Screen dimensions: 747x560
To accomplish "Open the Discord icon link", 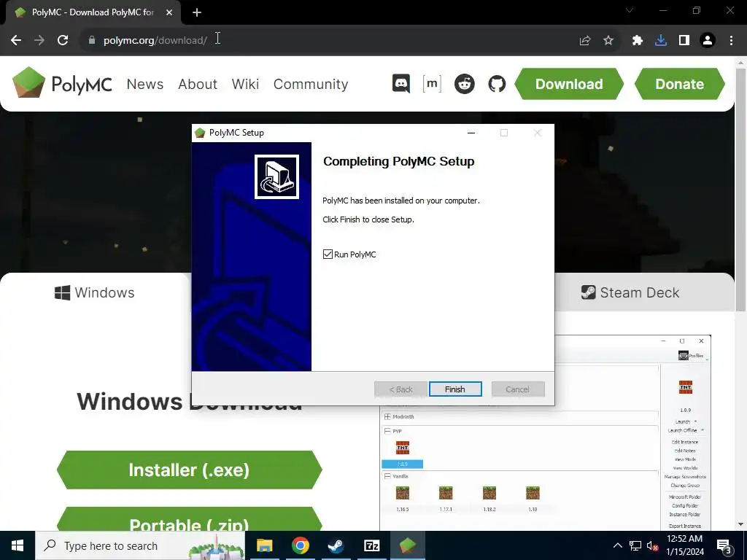I will pos(401,84).
